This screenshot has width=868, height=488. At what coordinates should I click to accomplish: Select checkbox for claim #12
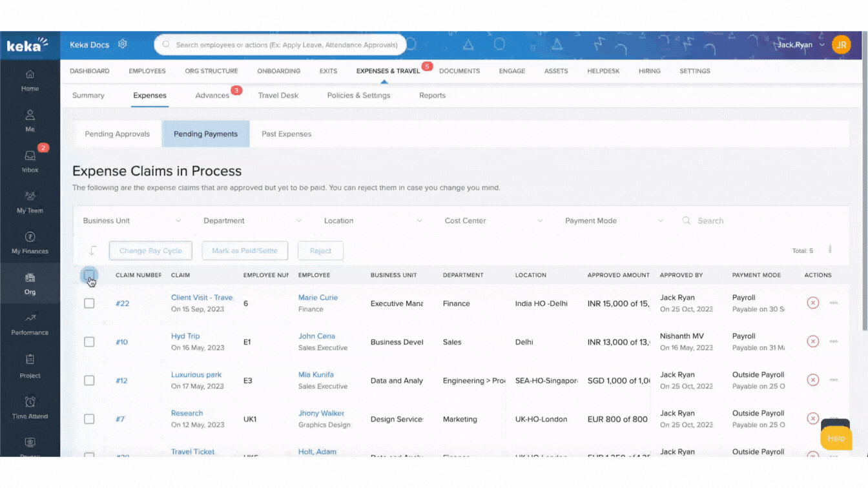point(89,381)
